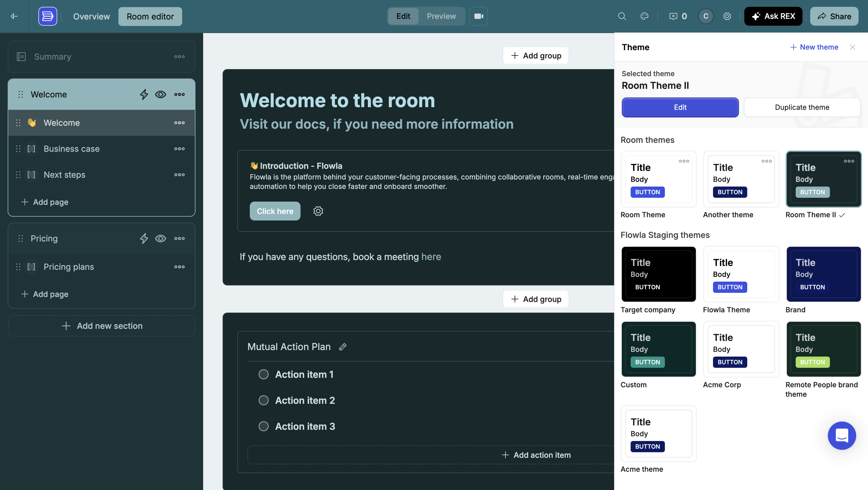The image size is (868, 490).
Task: Mark Action item 2 as complete
Action: tap(263, 400)
